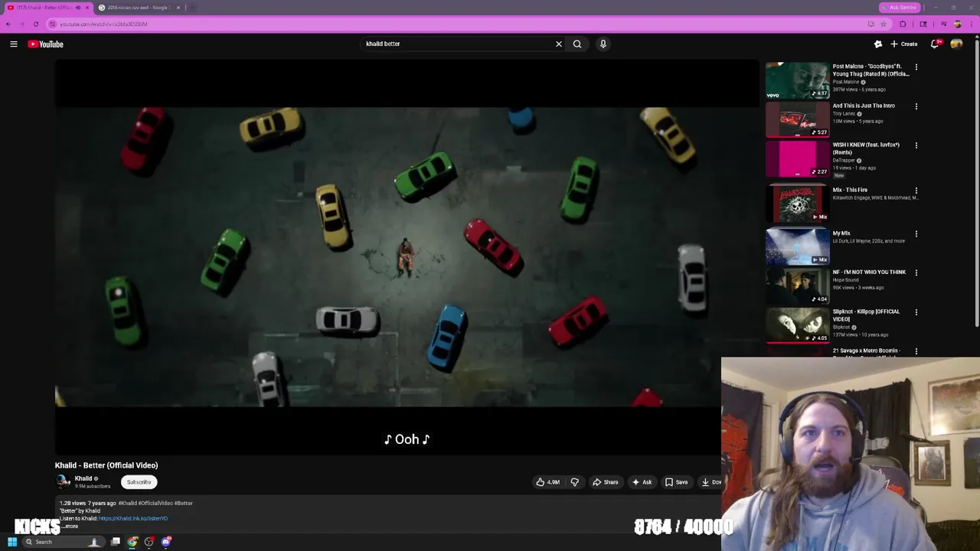The image size is (980, 551).
Task: Save the video to a playlist
Action: (676, 482)
